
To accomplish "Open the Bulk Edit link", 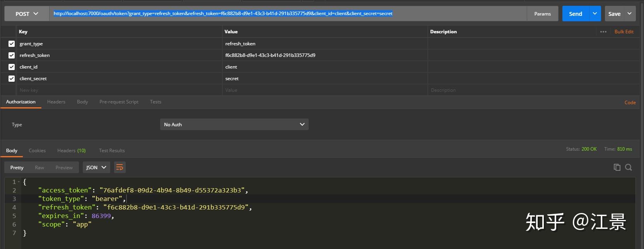I will pyautogui.click(x=624, y=32).
